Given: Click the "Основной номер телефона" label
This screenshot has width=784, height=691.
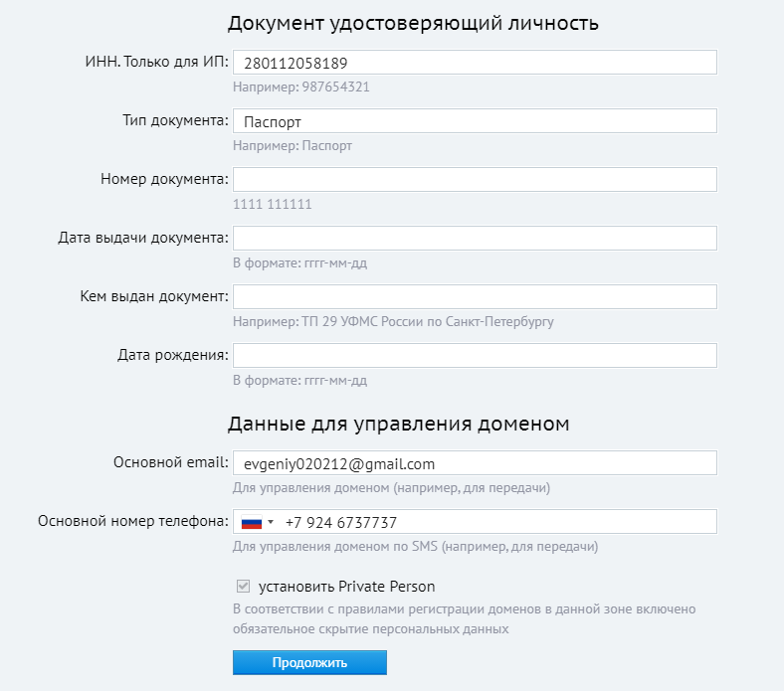Looking at the screenshot, I should pyautogui.click(x=133, y=521).
